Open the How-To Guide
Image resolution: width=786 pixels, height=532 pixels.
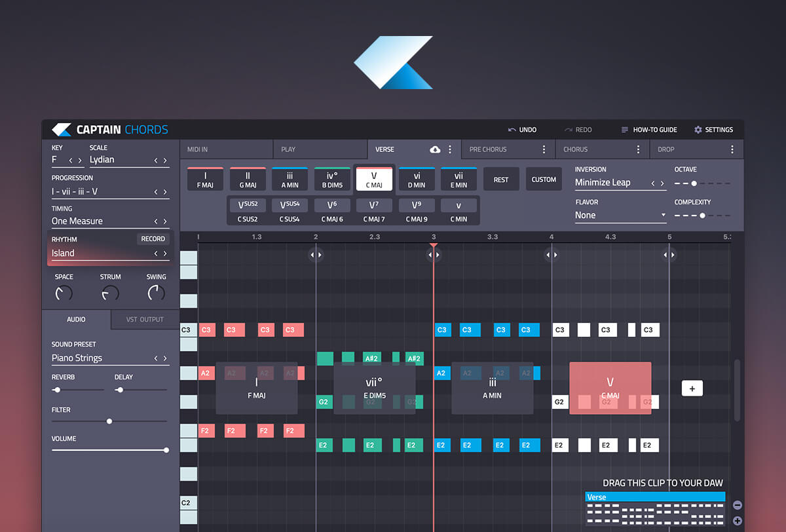pos(649,130)
